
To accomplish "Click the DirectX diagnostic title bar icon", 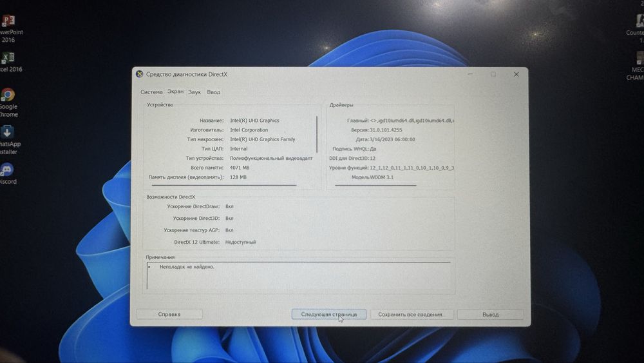I will (x=140, y=74).
